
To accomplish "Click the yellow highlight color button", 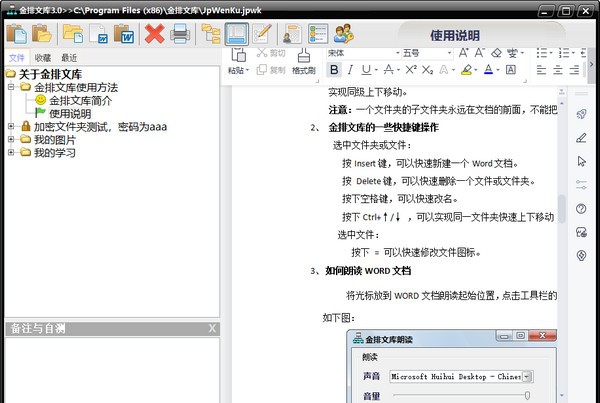I will [x=466, y=70].
